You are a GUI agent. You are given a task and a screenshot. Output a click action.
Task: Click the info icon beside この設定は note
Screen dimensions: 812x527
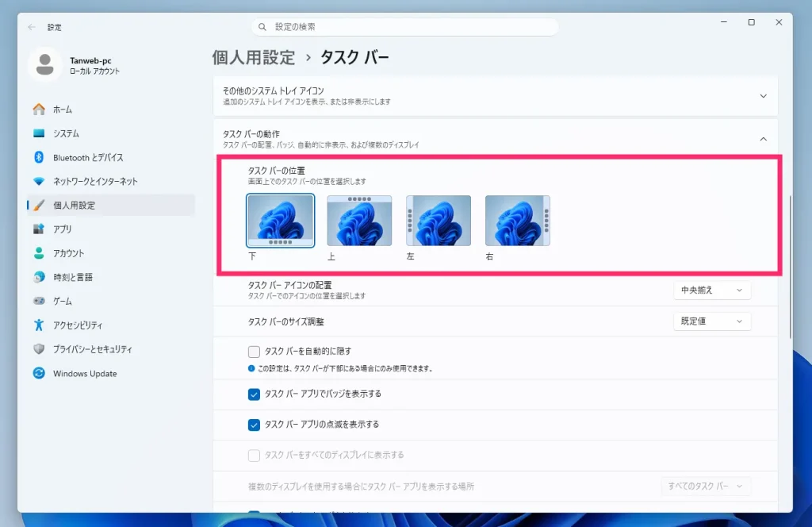[251, 368]
